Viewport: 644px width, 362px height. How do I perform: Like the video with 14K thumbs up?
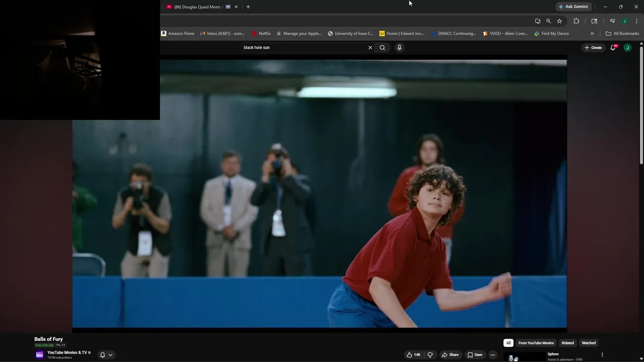414,355
